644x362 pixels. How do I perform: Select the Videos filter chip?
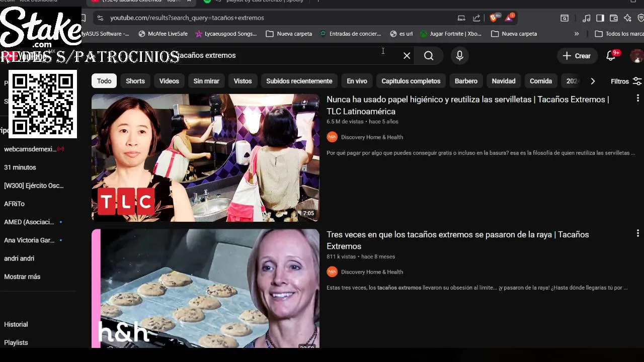tap(169, 81)
